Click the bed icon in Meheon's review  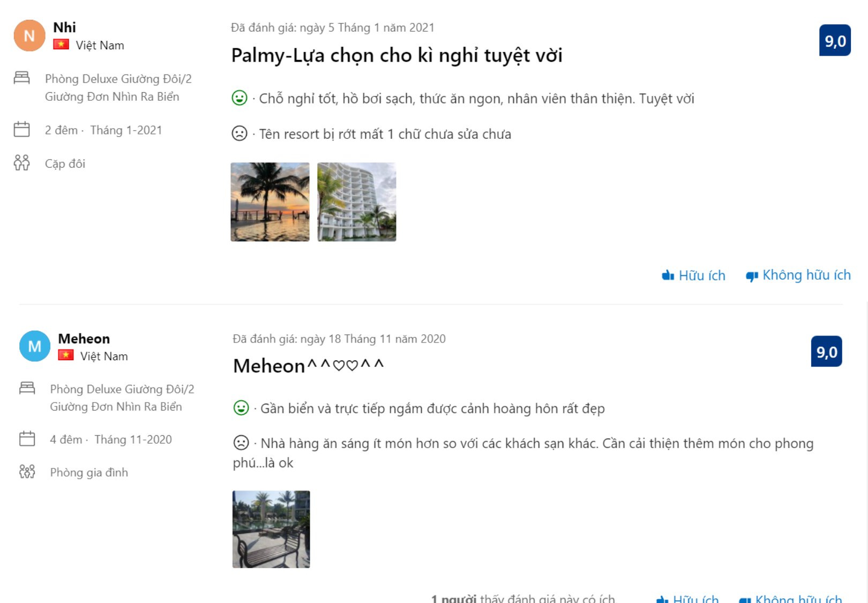[27, 388]
